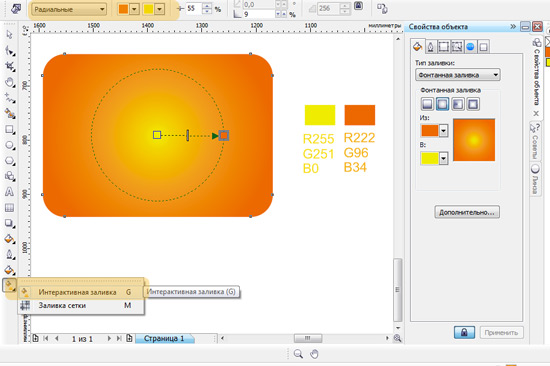
Task: Select the Interactive drop shadow tool
Action: click(9, 224)
